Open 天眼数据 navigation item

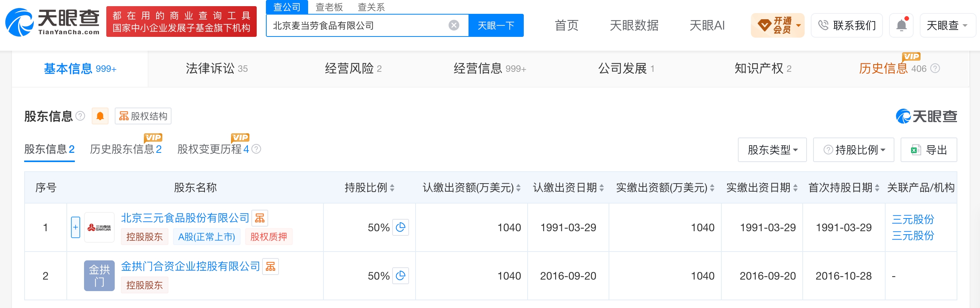click(x=634, y=25)
